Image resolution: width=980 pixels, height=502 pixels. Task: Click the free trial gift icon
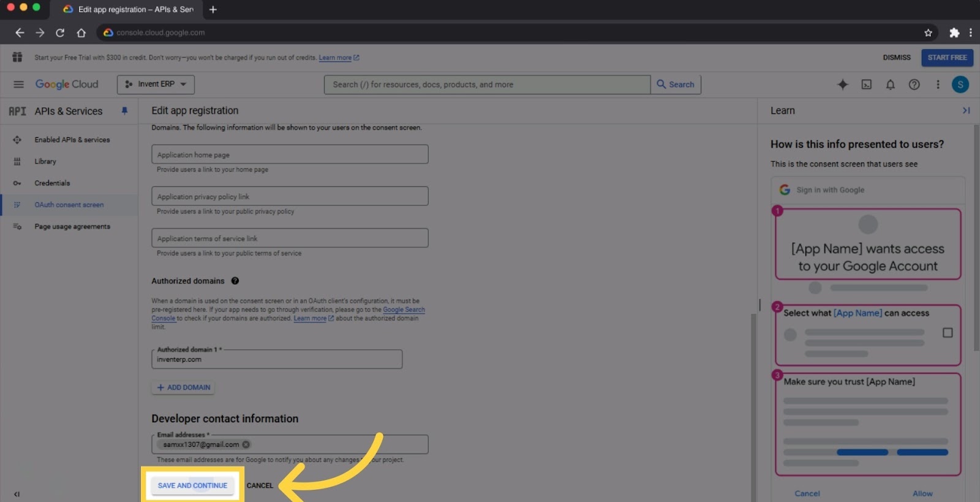[17, 57]
